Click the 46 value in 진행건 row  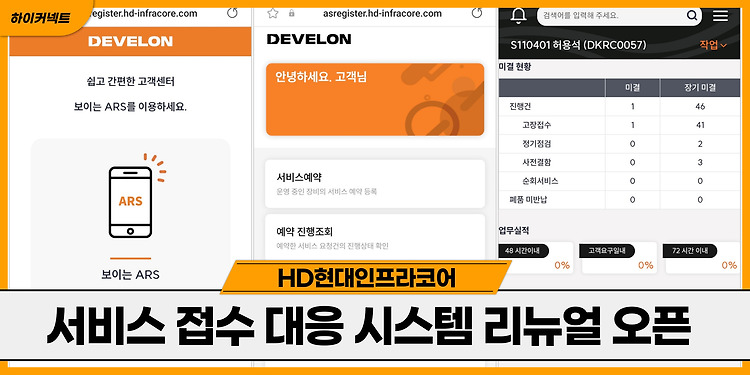(700, 107)
